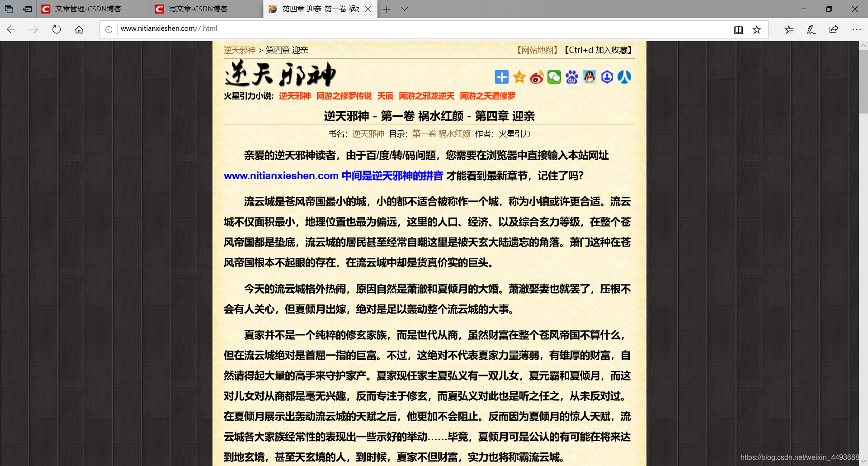The image size is (868, 466).
Task: Click the blue plus share icon
Action: point(501,77)
